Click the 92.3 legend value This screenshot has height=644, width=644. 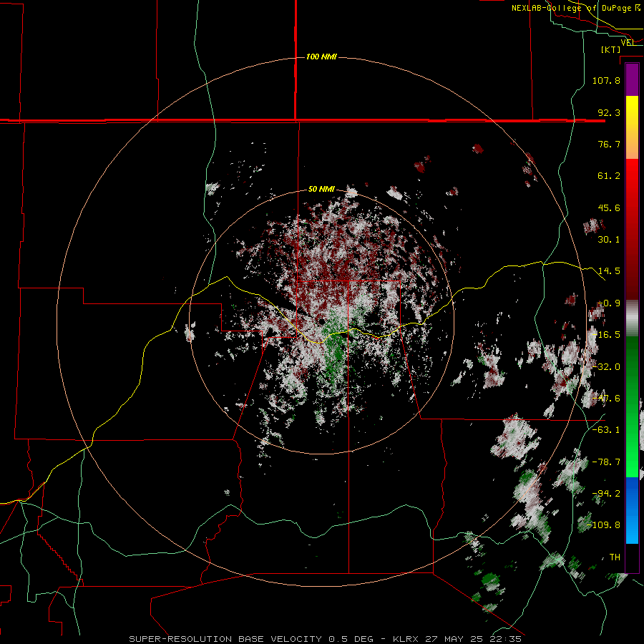coord(609,112)
